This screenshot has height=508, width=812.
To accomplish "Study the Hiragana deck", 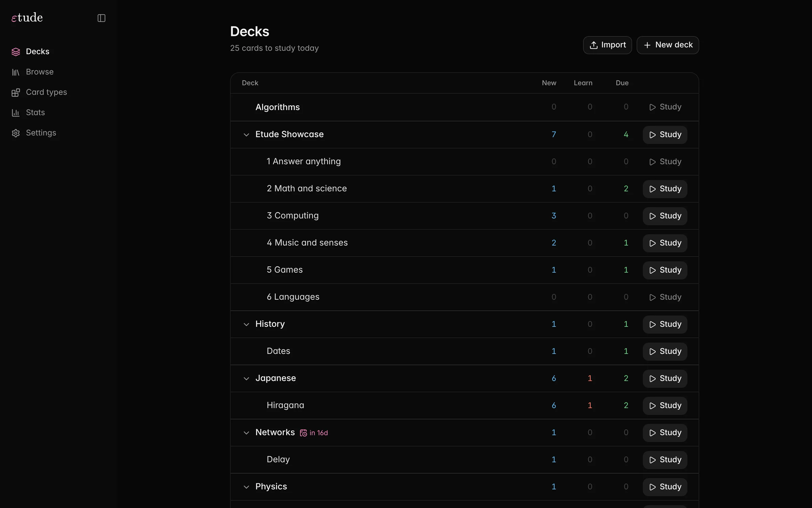I will [665, 406].
